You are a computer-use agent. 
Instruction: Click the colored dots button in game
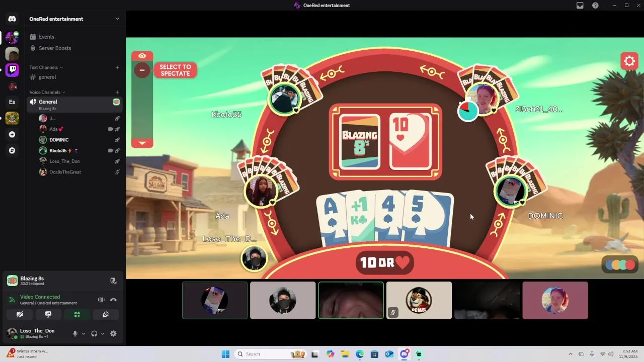pos(620,264)
